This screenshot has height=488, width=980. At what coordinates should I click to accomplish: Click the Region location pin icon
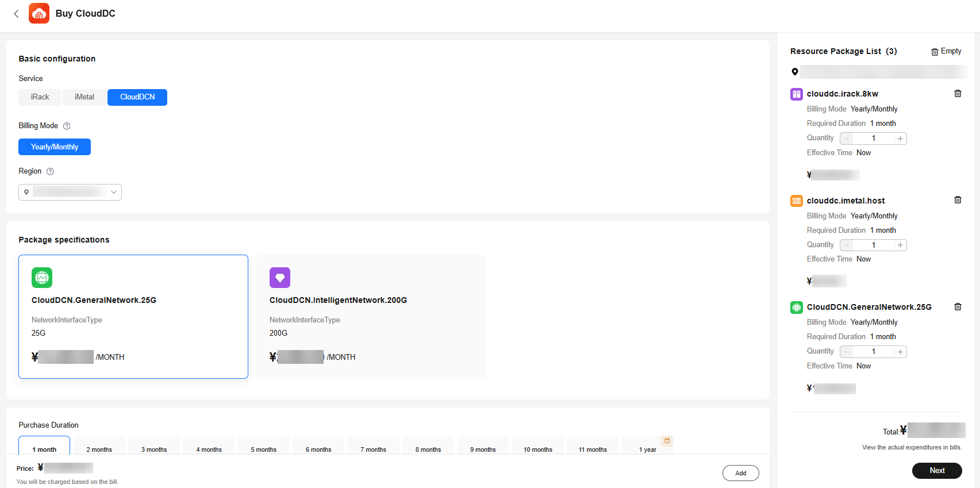click(x=26, y=192)
